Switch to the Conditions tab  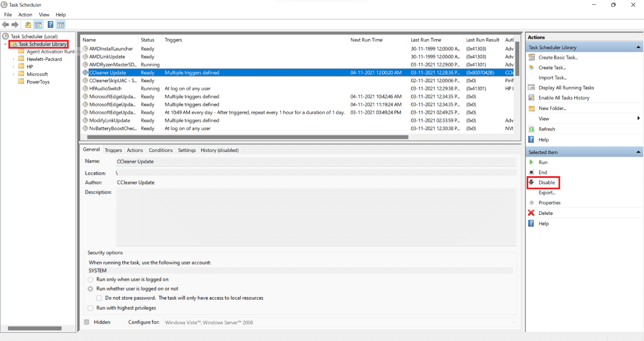pyautogui.click(x=161, y=150)
